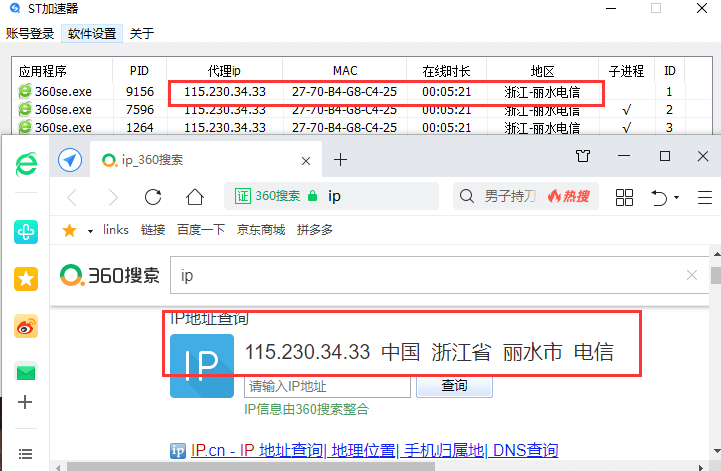Click the Weibo icon in the sidebar
The image size is (721, 471).
(x=26, y=326)
